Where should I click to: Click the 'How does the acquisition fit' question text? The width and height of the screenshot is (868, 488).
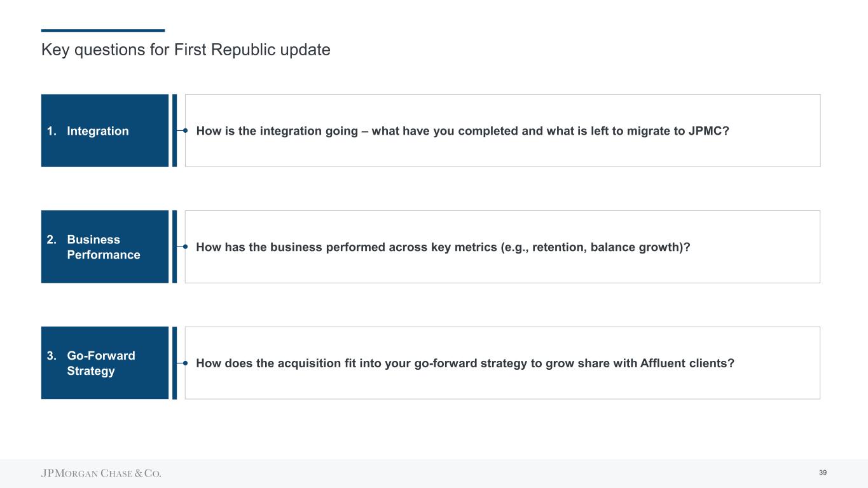pyautogui.click(x=465, y=363)
